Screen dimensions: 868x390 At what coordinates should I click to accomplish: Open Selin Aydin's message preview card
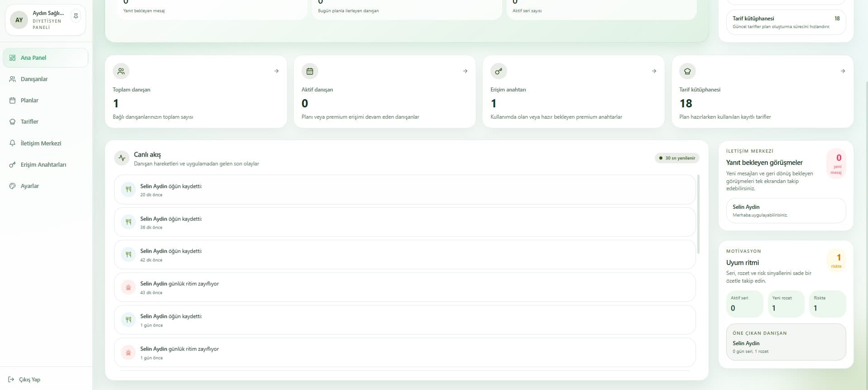click(x=786, y=211)
